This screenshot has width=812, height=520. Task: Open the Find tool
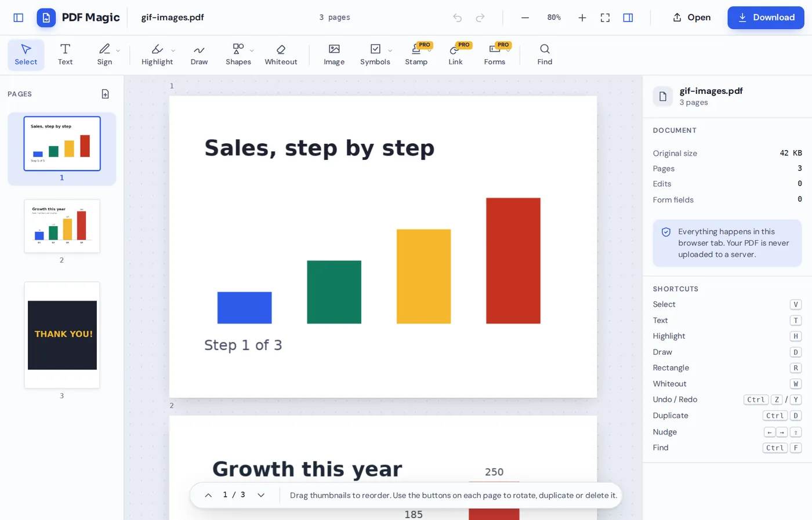545,54
